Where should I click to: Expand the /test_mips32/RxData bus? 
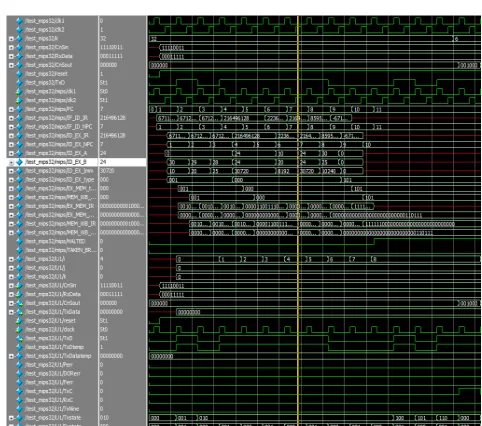click(x=11, y=56)
